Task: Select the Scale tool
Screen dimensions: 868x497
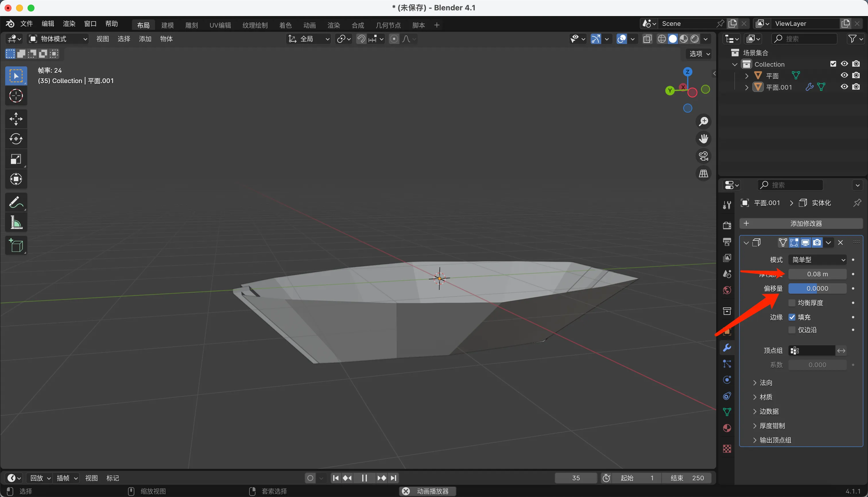Action: click(16, 159)
